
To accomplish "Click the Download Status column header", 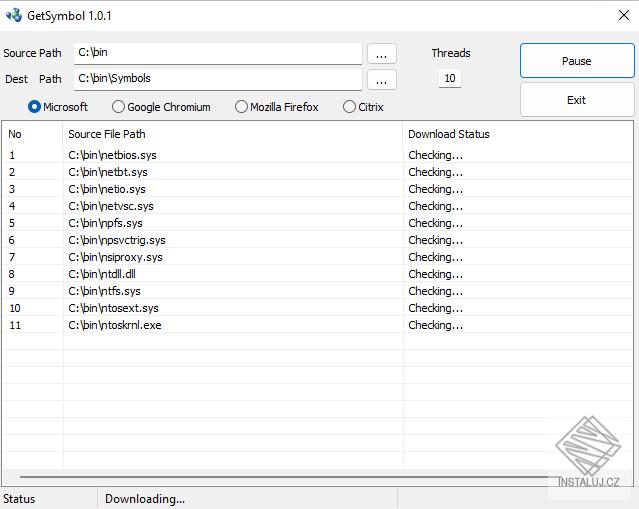I will point(518,134).
